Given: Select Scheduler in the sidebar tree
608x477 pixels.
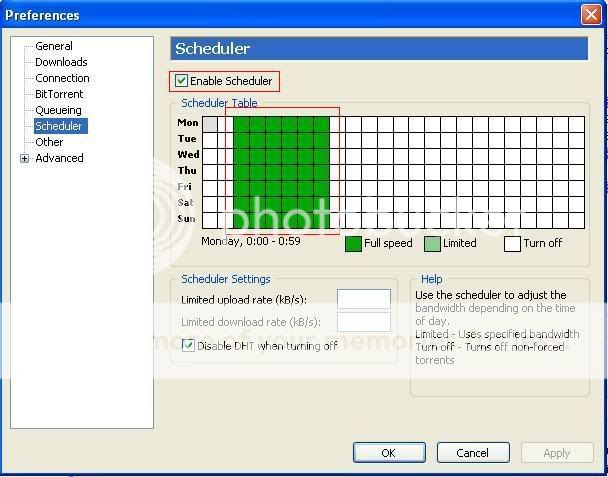Looking at the screenshot, I should point(61,126).
